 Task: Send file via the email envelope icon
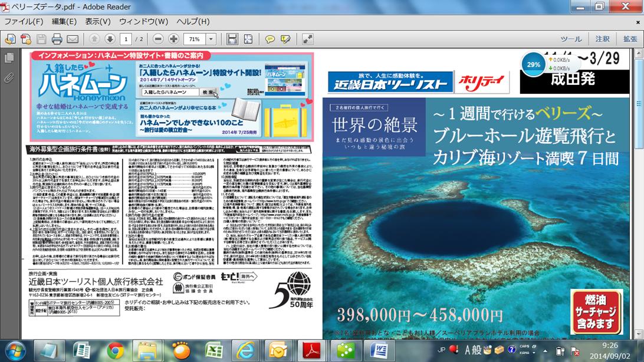pos(73,39)
